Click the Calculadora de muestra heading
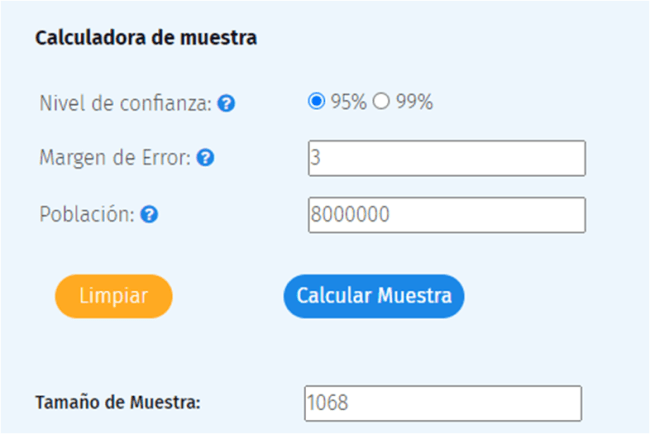This screenshot has width=650, height=434. (x=146, y=39)
